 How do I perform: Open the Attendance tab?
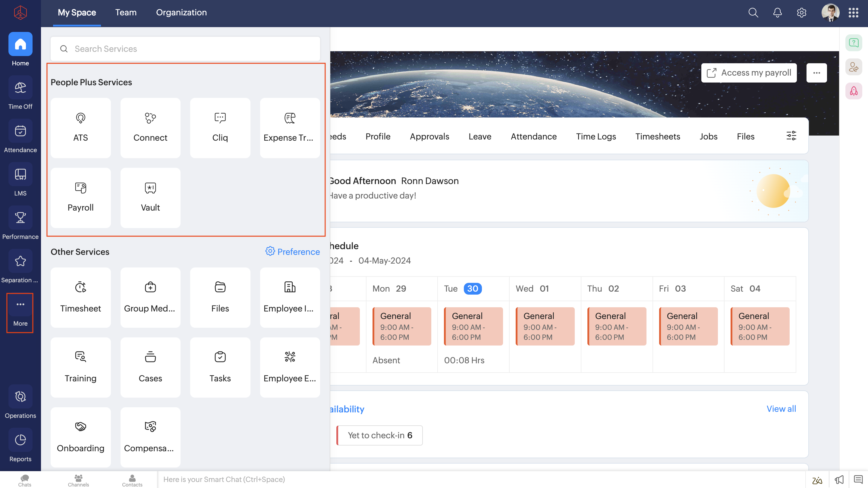(x=533, y=136)
